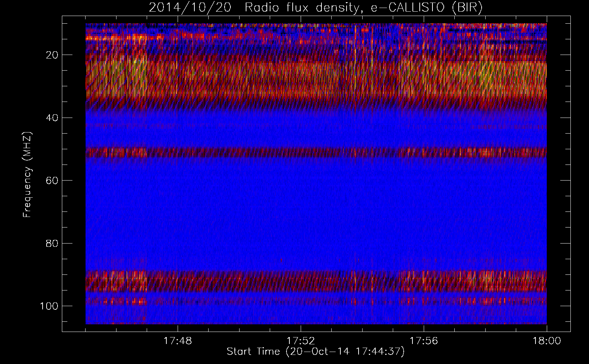Click the 'Start Time (20-Oct-14 17:44:37)' label
The height and width of the screenshot is (364, 589).
(x=316, y=352)
